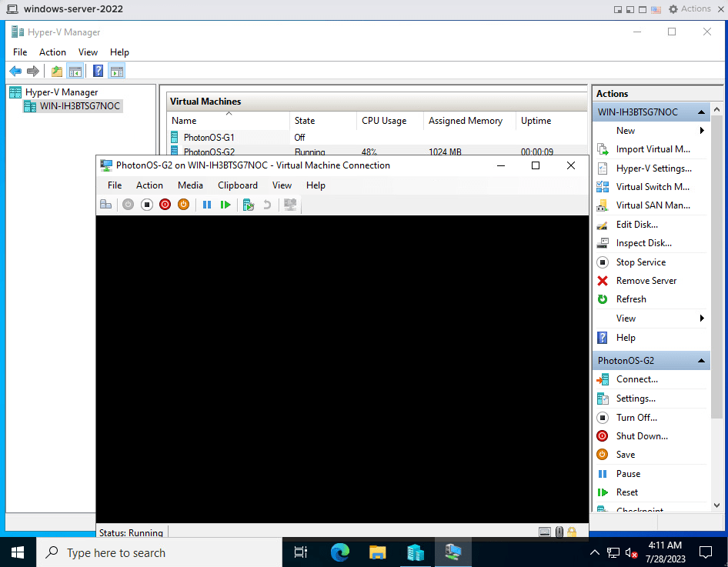
Task: Open Action menu in VM Connection window
Action: pyautogui.click(x=149, y=185)
